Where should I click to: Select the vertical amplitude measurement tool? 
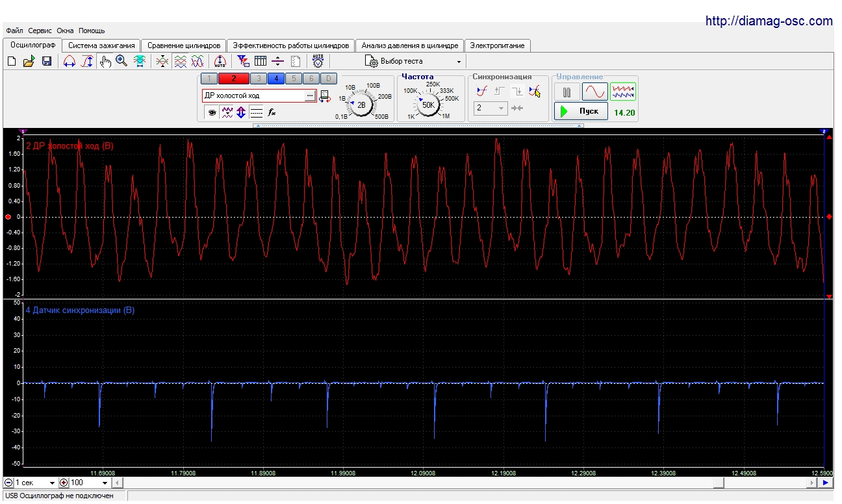pyautogui.click(x=86, y=61)
